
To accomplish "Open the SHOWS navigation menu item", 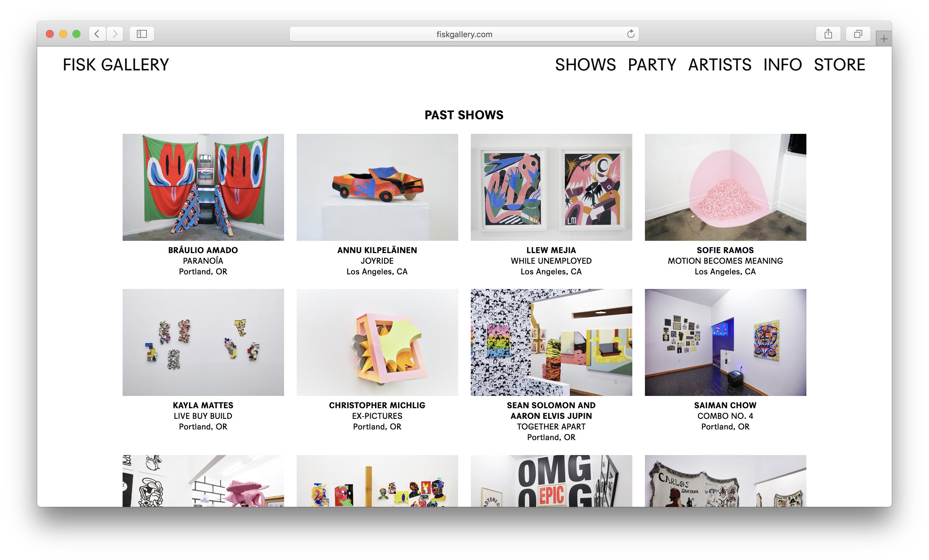I will point(585,65).
